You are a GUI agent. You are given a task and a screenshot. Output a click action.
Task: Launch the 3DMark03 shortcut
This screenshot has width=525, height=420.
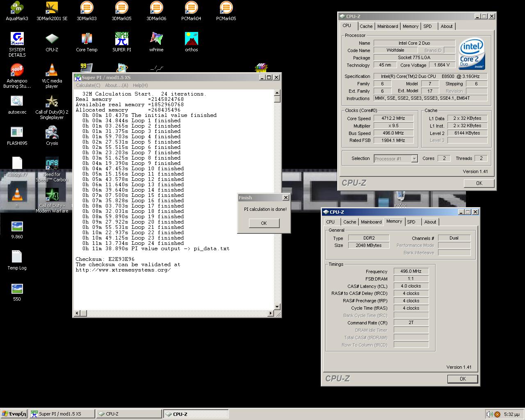(x=87, y=11)
